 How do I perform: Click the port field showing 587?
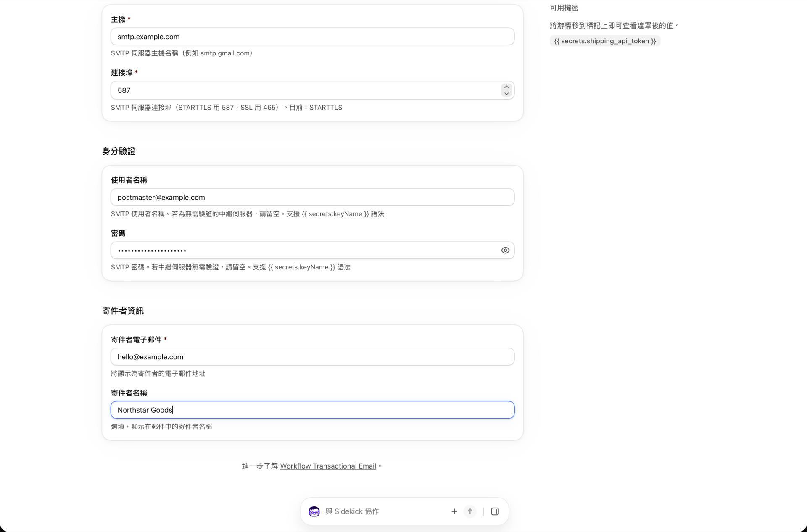[x=312, y=90]
